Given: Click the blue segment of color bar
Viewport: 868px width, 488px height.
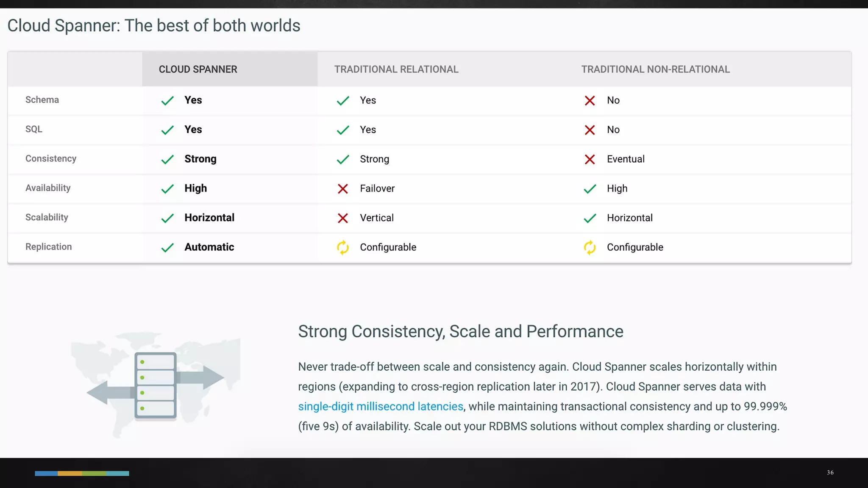Looking at the screenshot, I should (46, 473).
